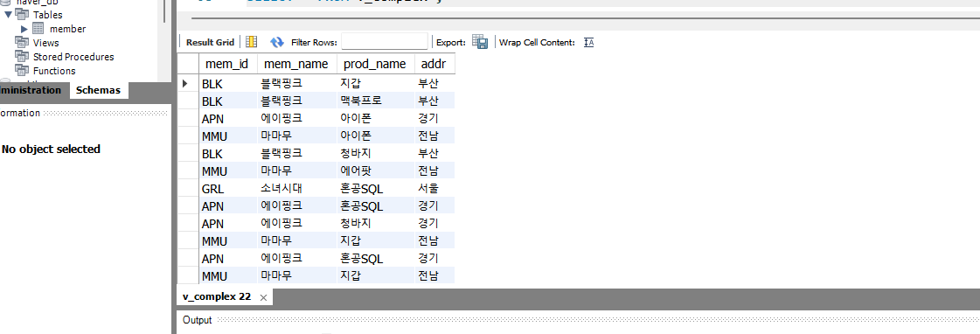Image resolution: width=980 pixels, height=334 pixels.
Task: Select the member table in tree
Action: 67,29
